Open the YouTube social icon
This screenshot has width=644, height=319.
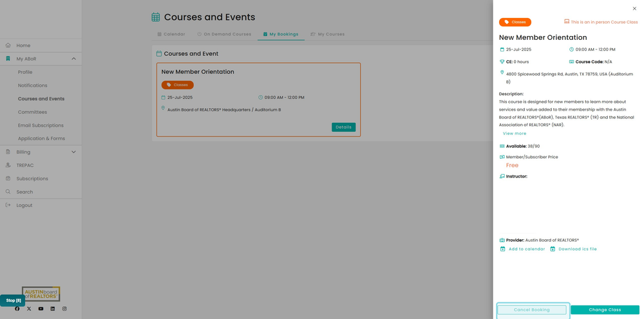coord(41,309)
